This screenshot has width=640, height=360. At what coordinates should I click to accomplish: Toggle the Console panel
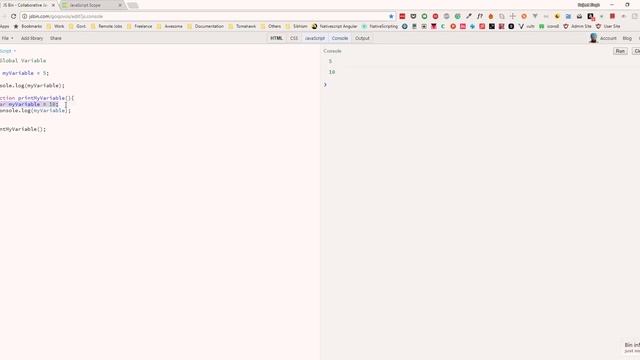[340, 38]
